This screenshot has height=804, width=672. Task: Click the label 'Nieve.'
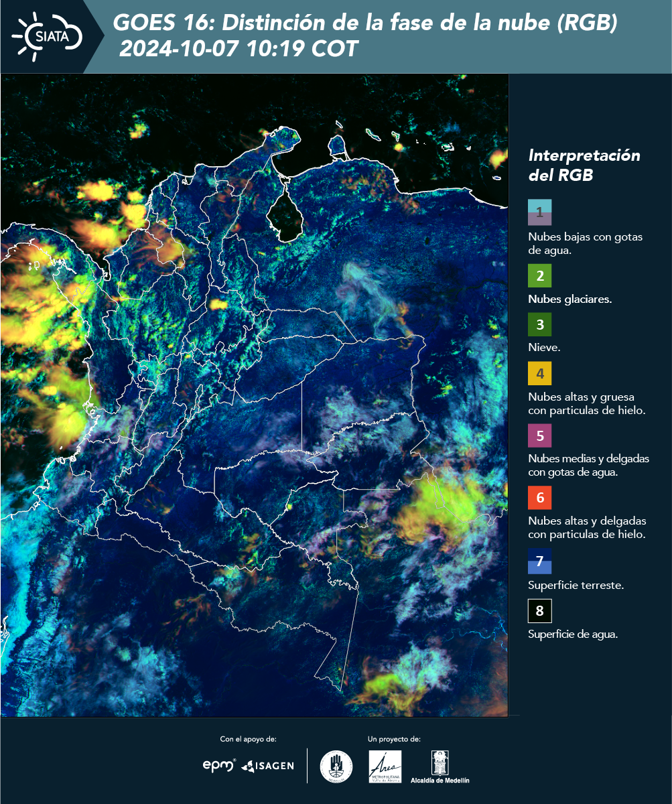click(544, 348)
